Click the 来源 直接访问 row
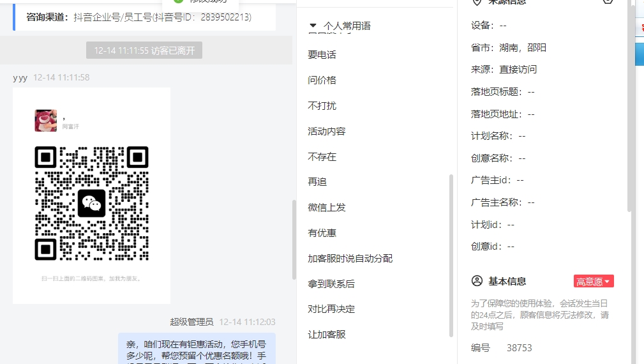Viewport: 644px width, 364px height. [x=504, y=70]
